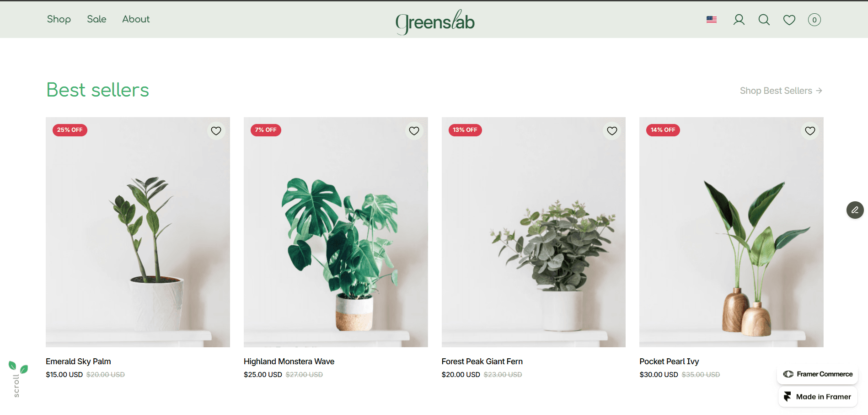Click the US flag region selector
Image resolution: width=868 pixels, height=415 pixels.
(x=712, y=20)
